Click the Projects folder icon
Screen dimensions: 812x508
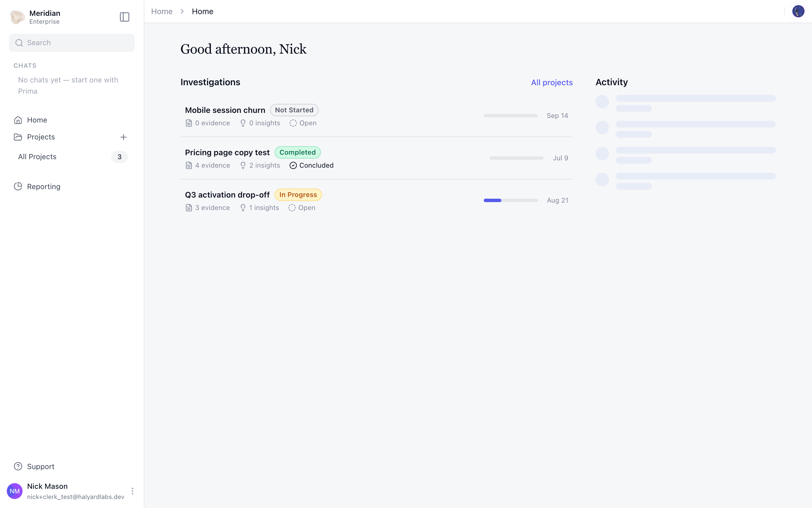click(x=18, y=137)
